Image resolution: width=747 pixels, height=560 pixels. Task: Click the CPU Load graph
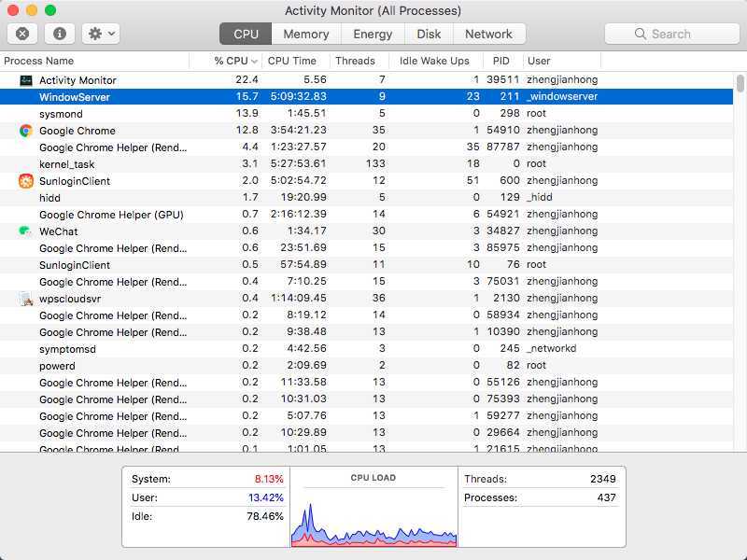click(x=373, y=523)
